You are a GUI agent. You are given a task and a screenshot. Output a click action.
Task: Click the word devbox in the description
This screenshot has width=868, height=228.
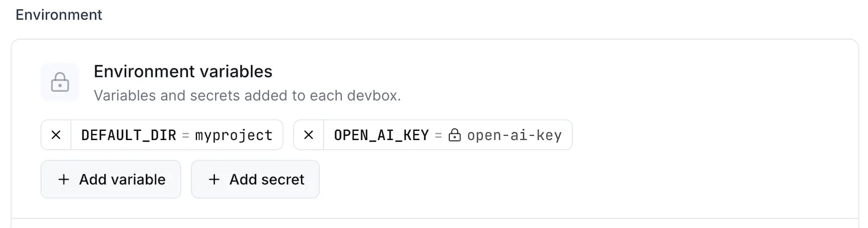tap(373, 96)
